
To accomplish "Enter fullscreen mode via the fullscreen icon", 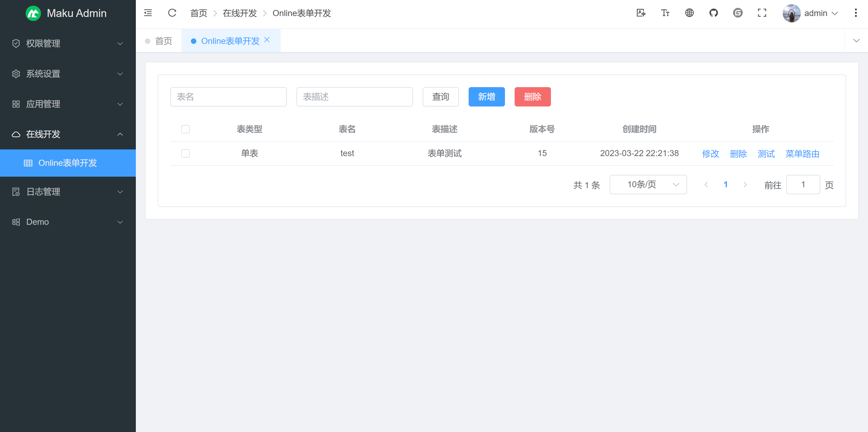I will coord(762,13).
